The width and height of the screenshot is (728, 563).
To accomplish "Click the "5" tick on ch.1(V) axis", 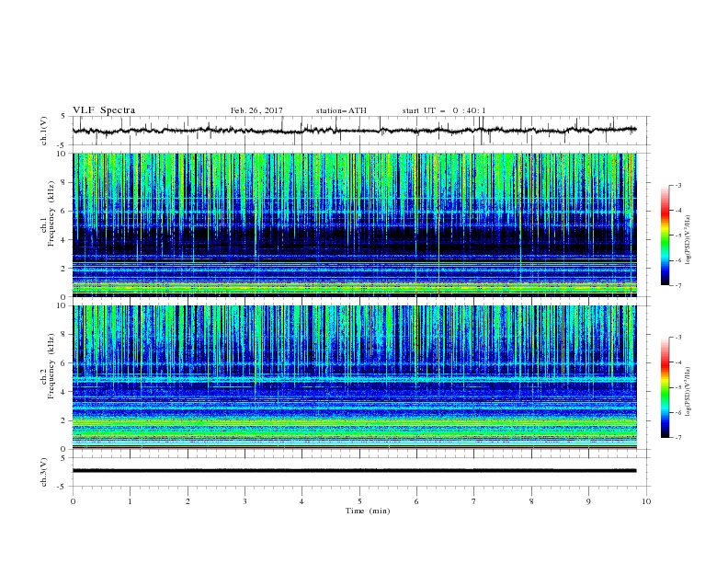I will click(64, 117).
